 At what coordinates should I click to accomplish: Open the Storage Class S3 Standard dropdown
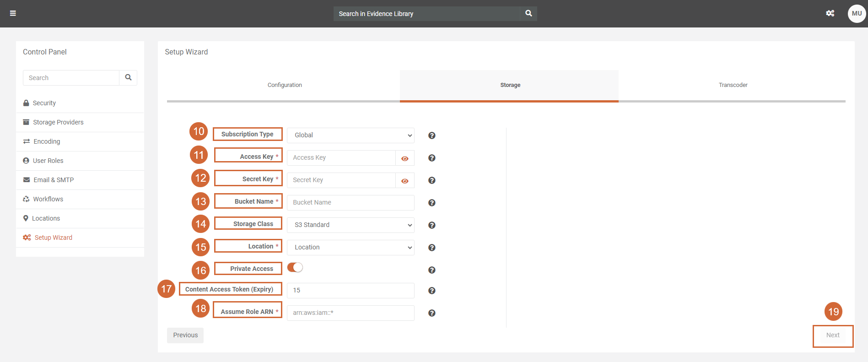tap(350, 225)
